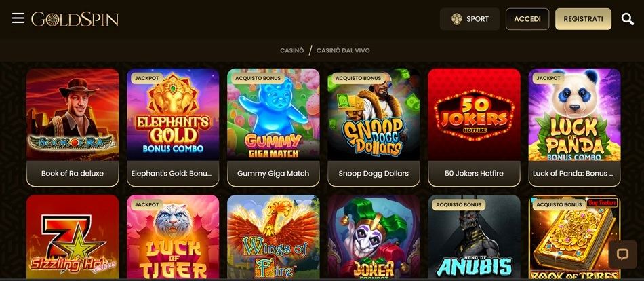644x281 pixels.
Task: Click JACKPOT badge on Luck of Tiger
Action: click(146, 204)
